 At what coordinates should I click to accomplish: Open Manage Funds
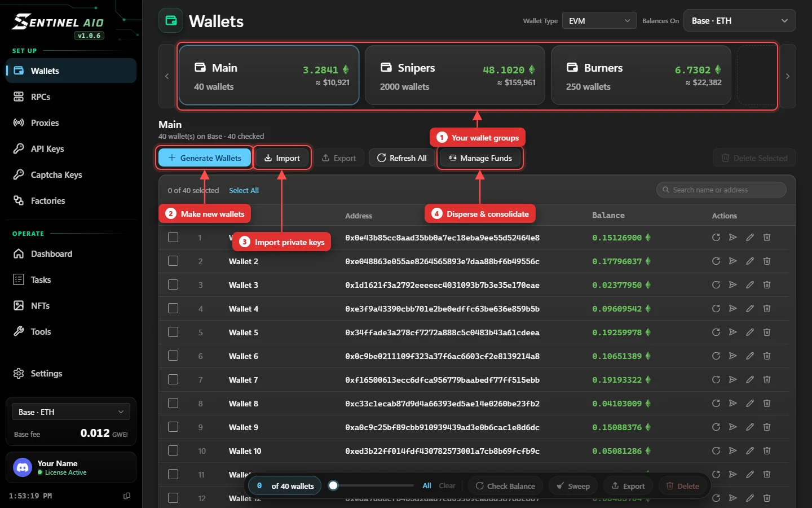(480, 158)
